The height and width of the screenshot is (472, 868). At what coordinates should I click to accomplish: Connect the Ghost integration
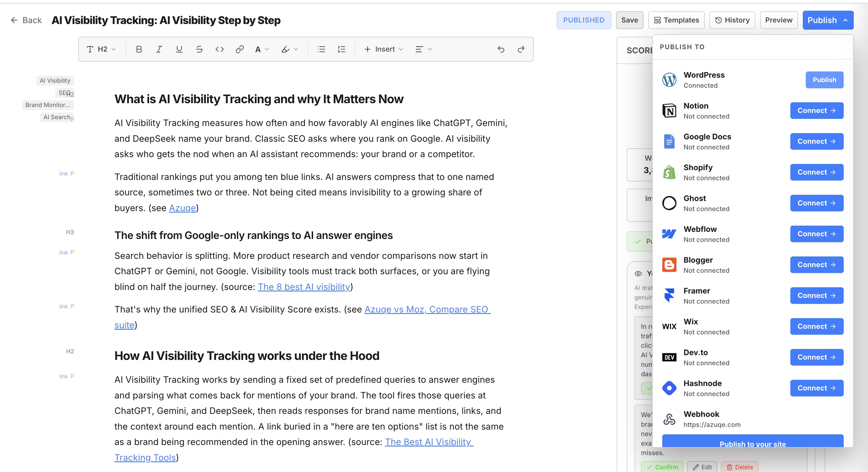[x=816, y=203]
